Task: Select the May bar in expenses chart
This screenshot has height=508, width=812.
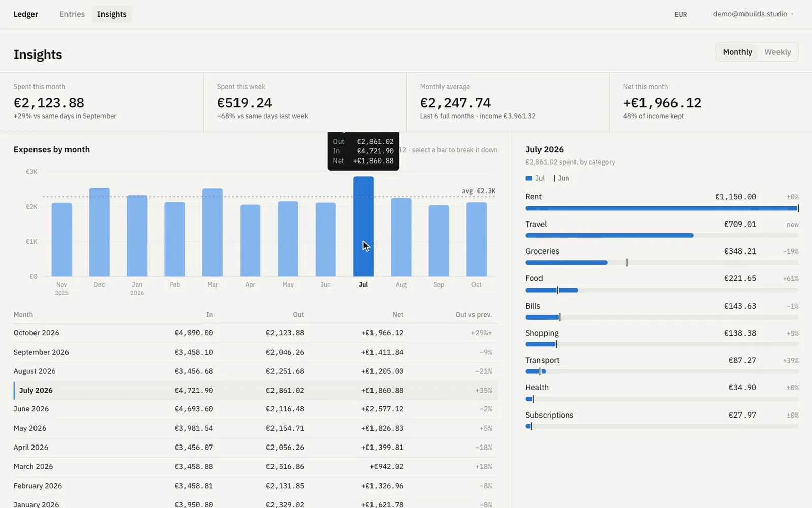Action: pyautogui.click(x=288, y=239)
